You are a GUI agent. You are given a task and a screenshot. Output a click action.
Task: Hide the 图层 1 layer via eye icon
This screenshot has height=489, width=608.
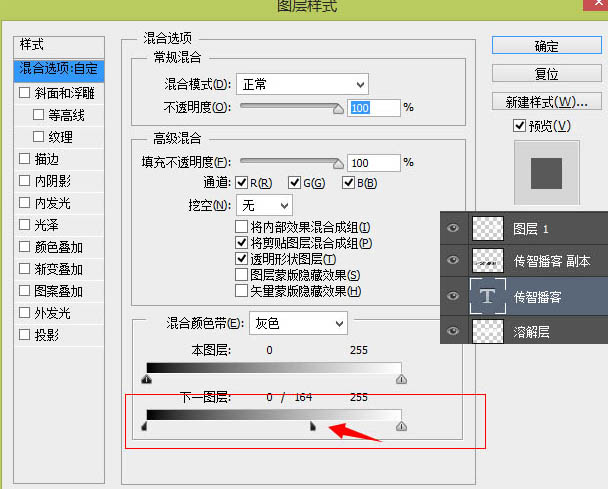[453, 228]
